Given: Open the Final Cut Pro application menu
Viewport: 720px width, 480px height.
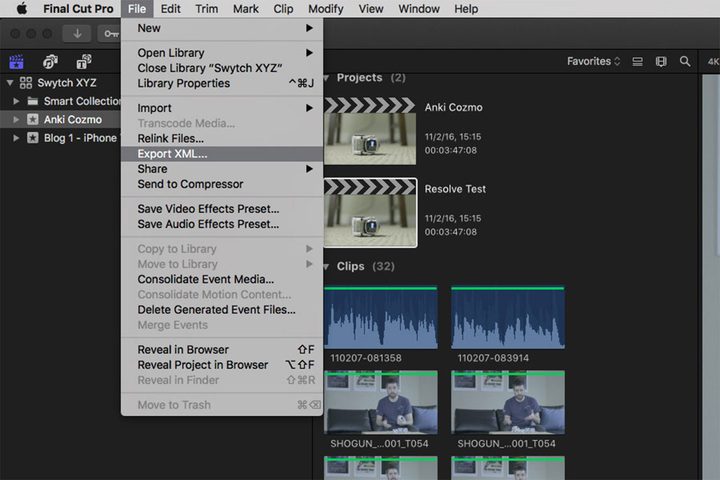Looking at the screenshot, I should point(78,9).
